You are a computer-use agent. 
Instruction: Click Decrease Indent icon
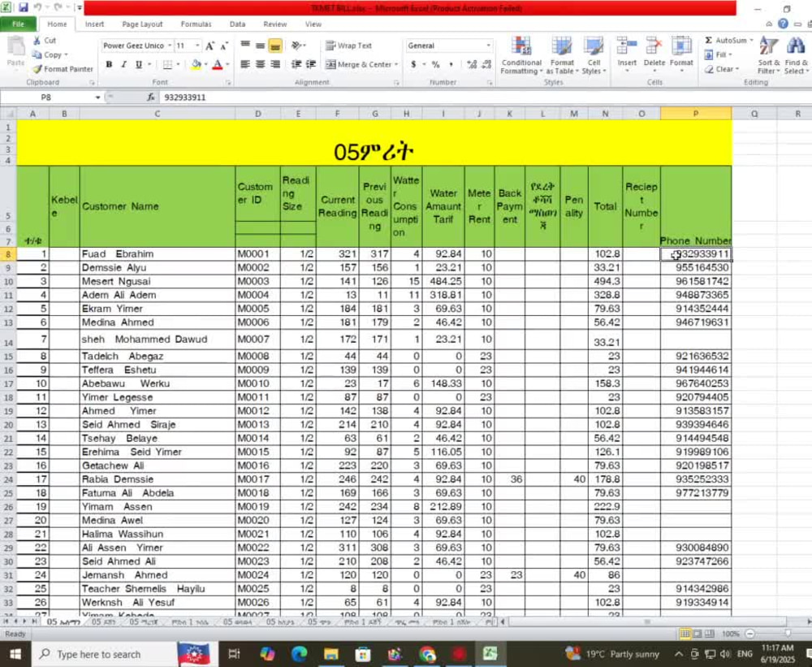coord(296,64)
